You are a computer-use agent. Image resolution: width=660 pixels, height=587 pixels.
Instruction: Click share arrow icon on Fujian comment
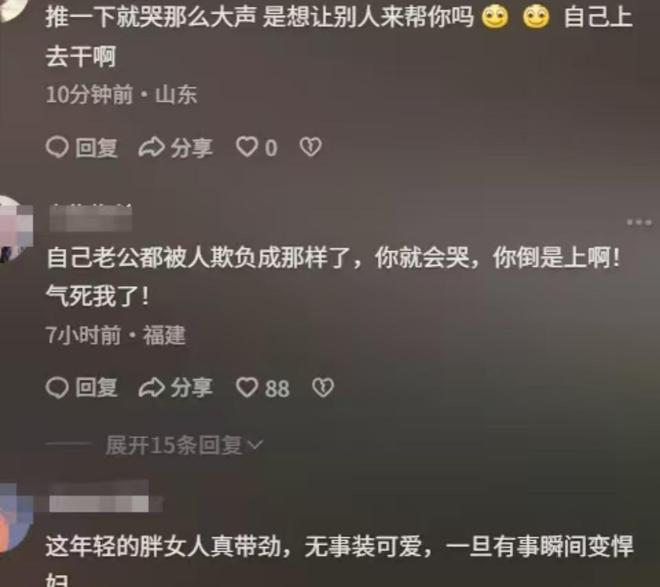tap(152, 388)
